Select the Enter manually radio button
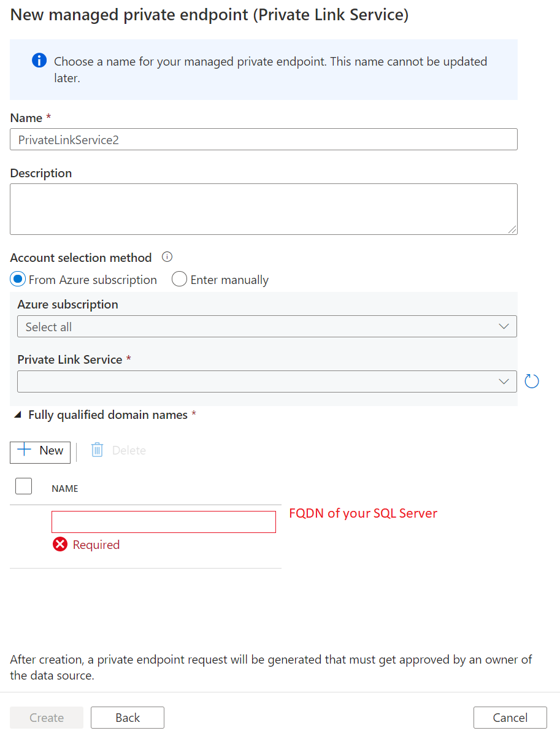This screenshot has width=560, height=736. [179, 279]
